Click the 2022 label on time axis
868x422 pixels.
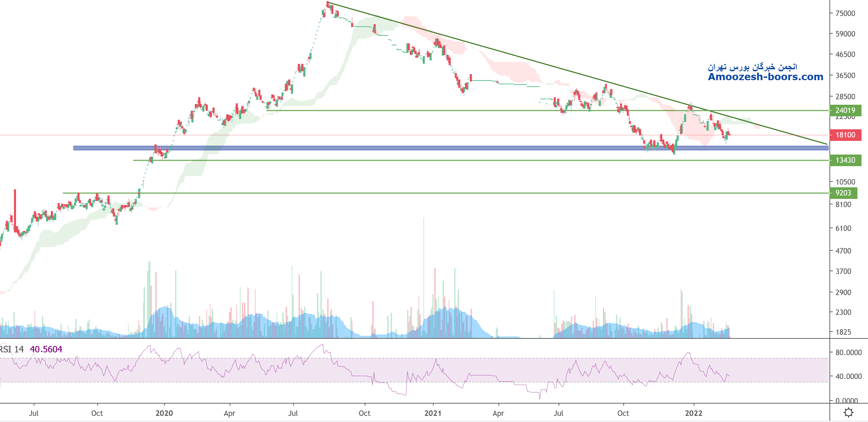coord(694,413)
